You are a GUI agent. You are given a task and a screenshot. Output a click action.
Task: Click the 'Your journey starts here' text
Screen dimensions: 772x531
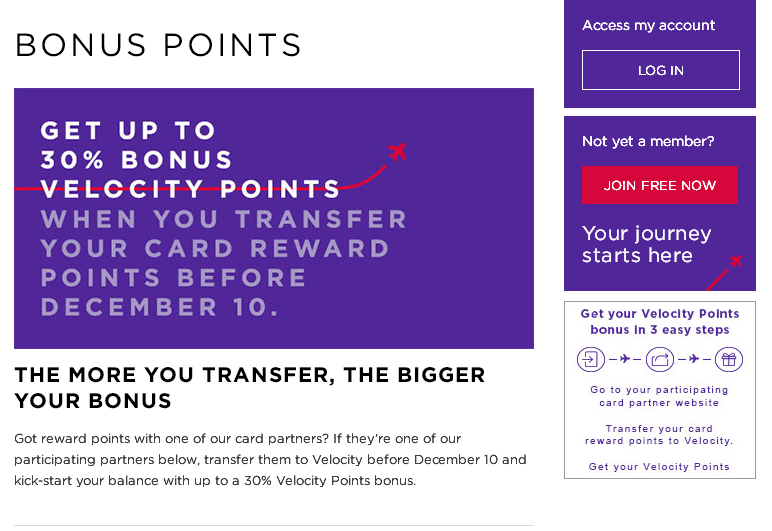[646, 244]
